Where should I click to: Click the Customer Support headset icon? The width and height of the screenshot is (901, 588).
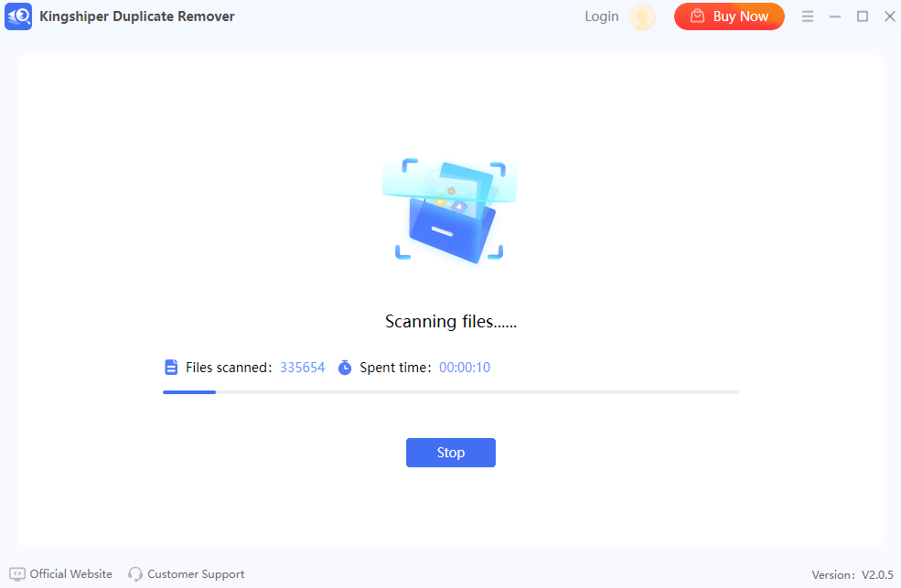click(135, 574)
